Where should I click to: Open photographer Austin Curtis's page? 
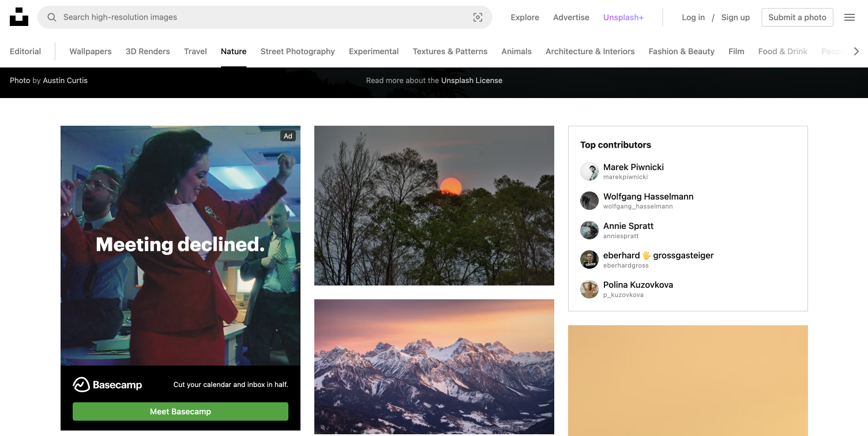coord(65,80)
